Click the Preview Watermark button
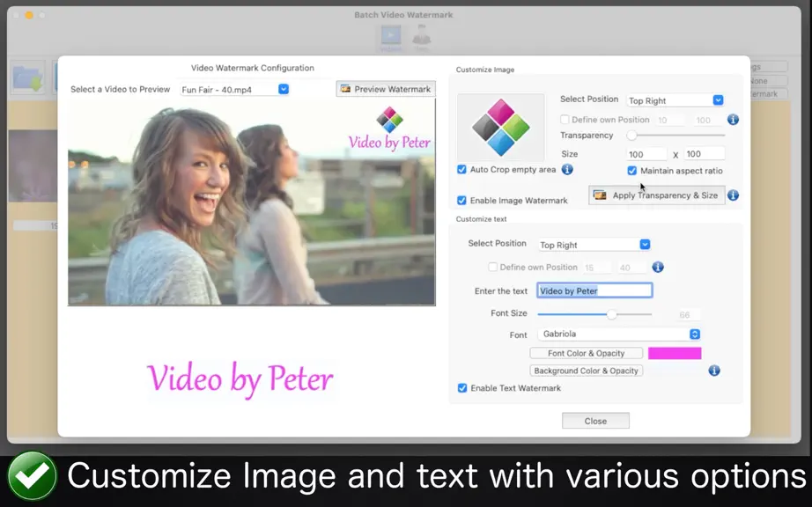The width and height of the screenshot is (812, 507). 386,89
